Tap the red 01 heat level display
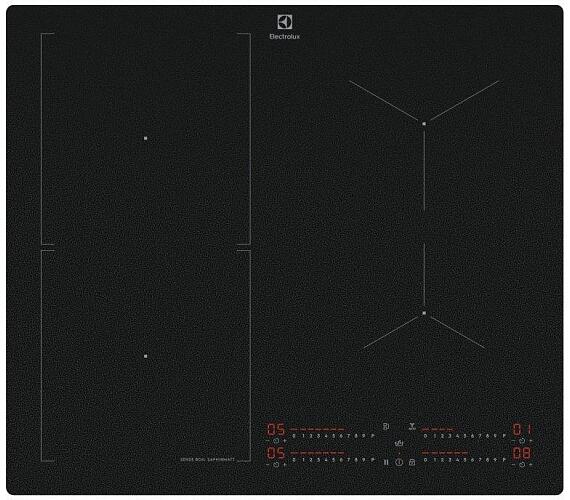 523,429
